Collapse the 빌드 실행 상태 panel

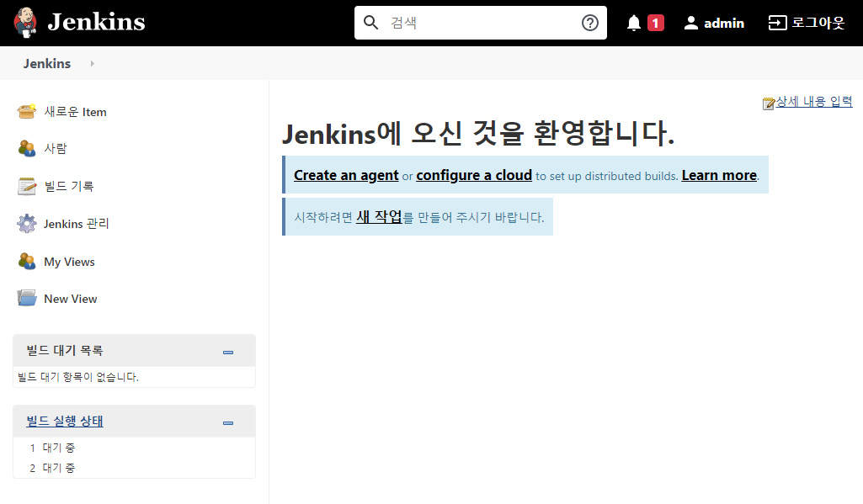tap(228, 423)
